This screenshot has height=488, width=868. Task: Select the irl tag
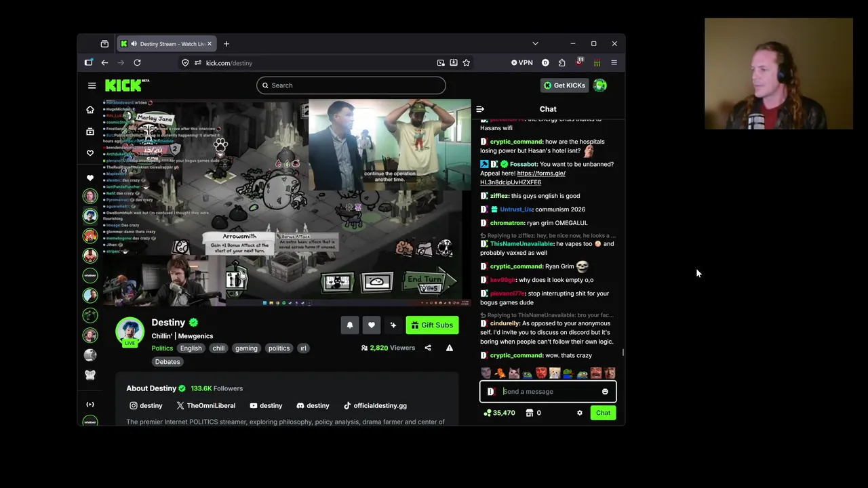303,348
